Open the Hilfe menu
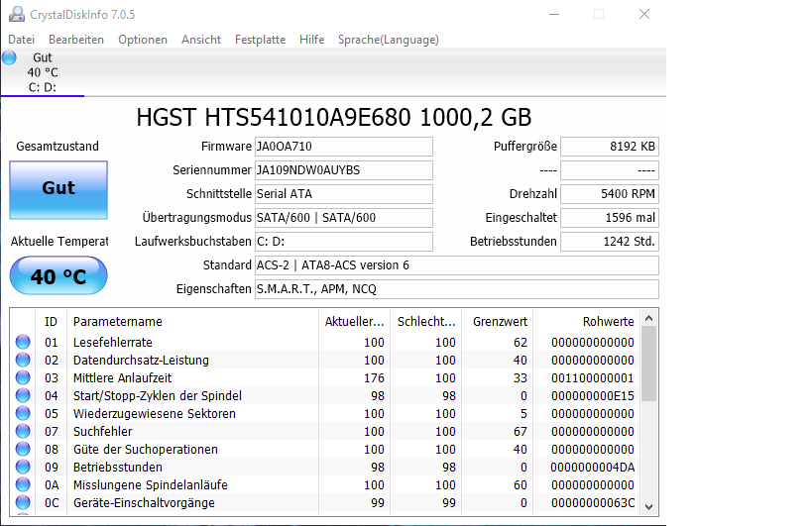The image size is (812, 526). [x=311, y=40]
